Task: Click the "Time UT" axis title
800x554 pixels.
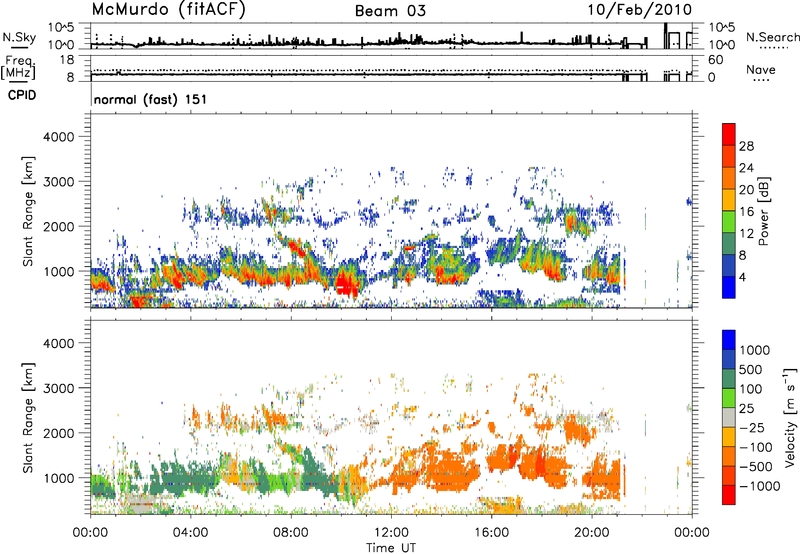Action: click(x=391, y=548)
